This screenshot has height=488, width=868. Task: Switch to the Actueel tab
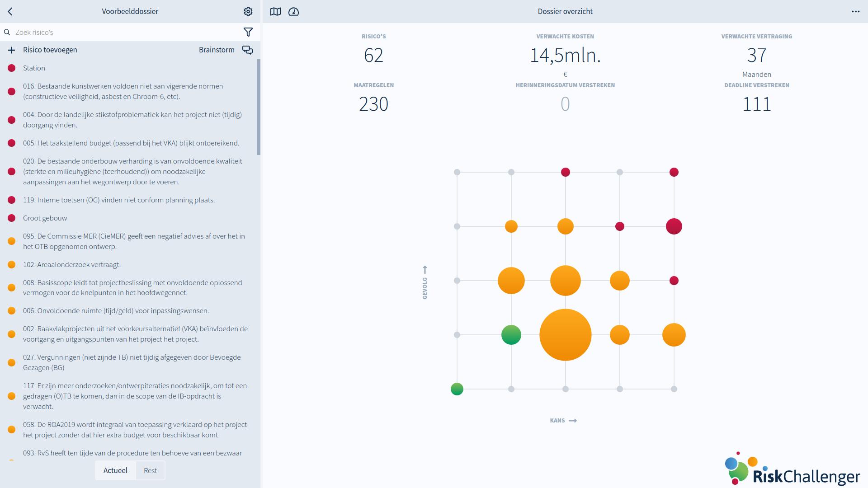click(115, 470)
